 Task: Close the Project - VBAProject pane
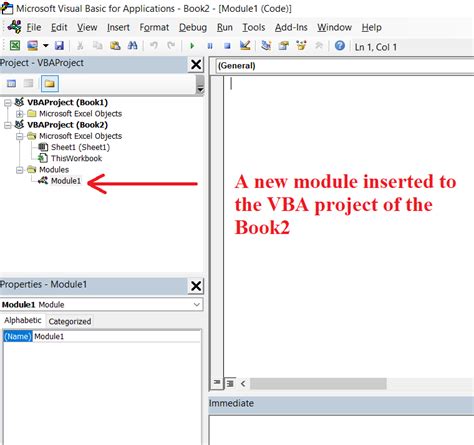[196, 64]
